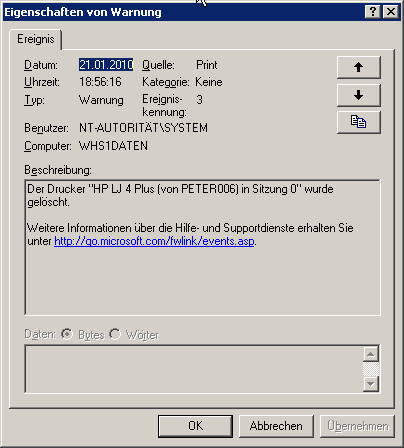Click the Ereigniskennung value 3
Viewport: 404px width, 448px height.
(x=199, y=100)
